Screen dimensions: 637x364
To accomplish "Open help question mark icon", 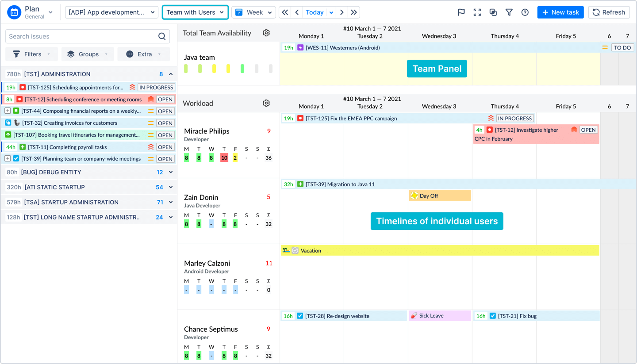I will [525, 12].
